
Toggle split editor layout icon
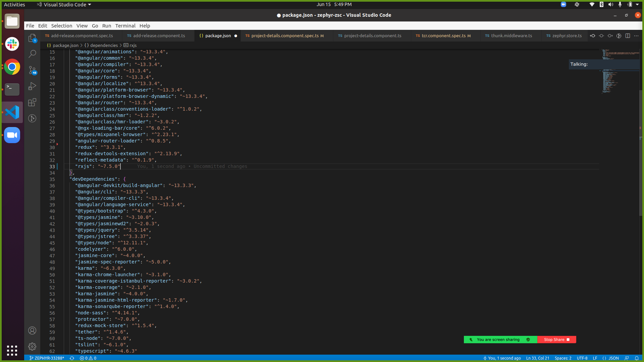[x=629, y=36]
